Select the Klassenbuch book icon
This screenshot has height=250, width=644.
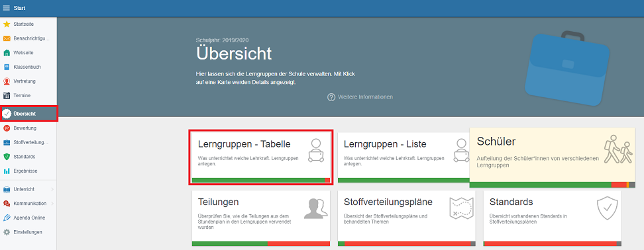tap(7, 67)
